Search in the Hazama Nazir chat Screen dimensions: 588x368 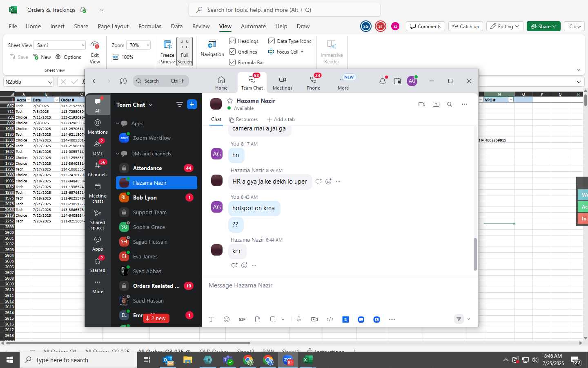point(450,104)
